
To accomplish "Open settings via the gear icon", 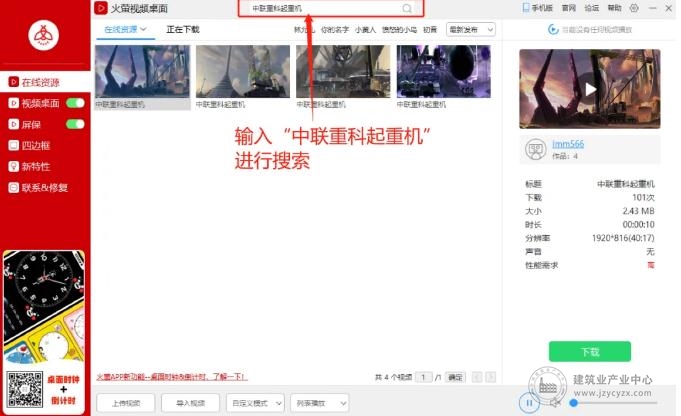I will tap(634, 8).
